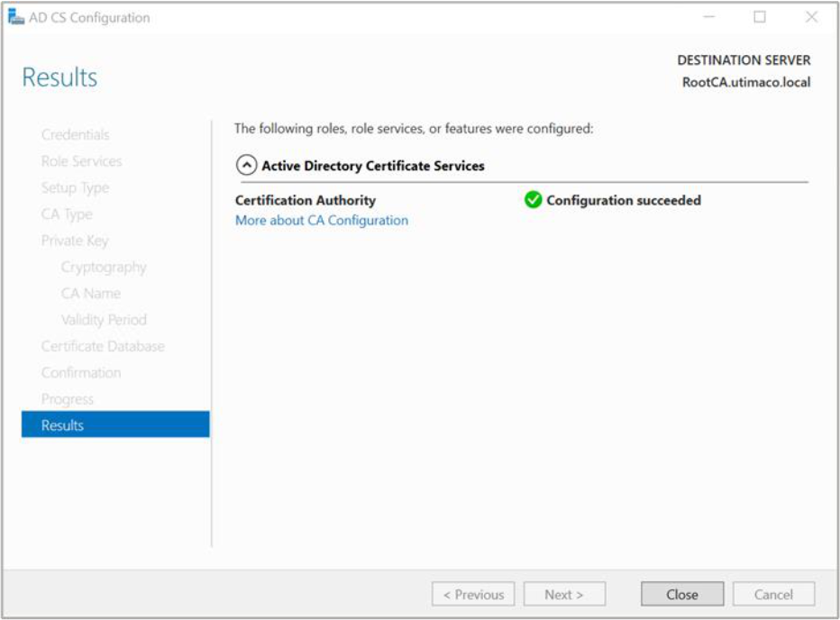Click the Cancel button

click(x=773, y=594)
